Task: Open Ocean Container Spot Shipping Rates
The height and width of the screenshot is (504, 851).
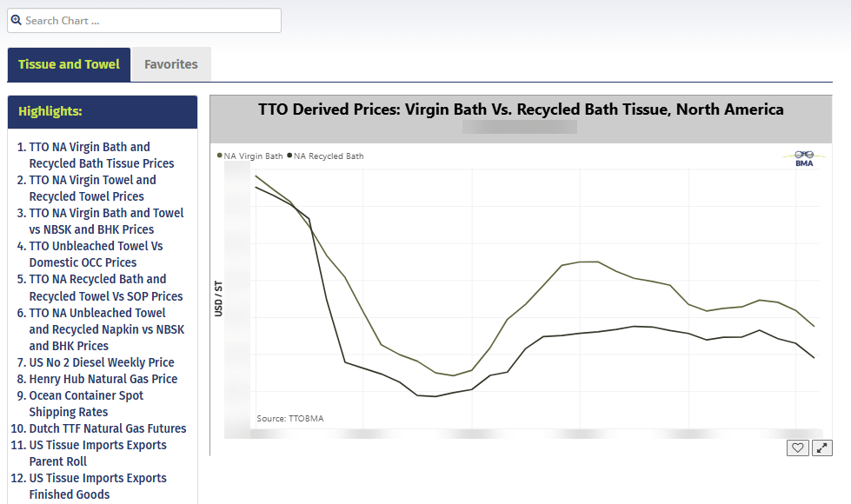Action: tap(85, 403)
